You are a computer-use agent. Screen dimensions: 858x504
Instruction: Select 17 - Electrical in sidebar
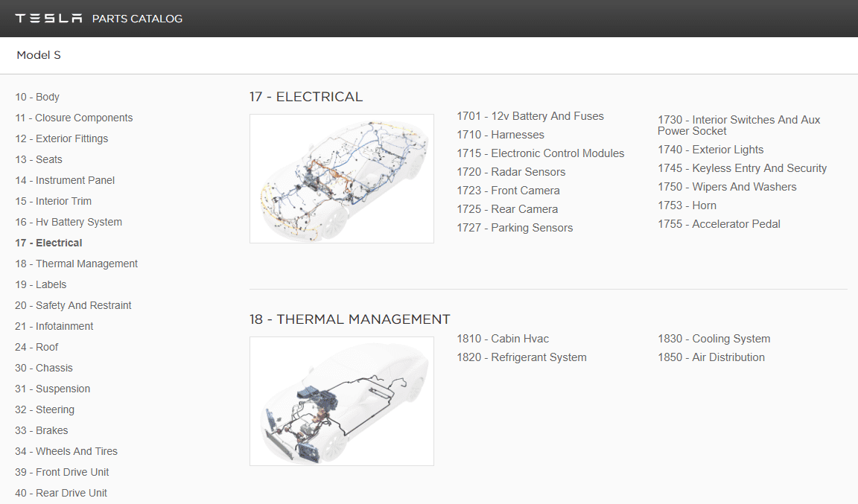tap(48, 243)
